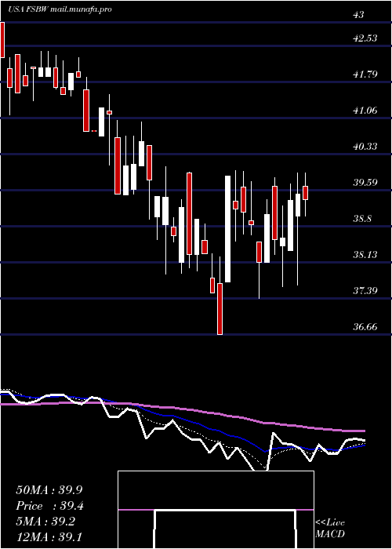The height and width of the screenshot is (549, 392).
Task: Click the 'Price : 39.4' readout
Action: tap(49, 506)
